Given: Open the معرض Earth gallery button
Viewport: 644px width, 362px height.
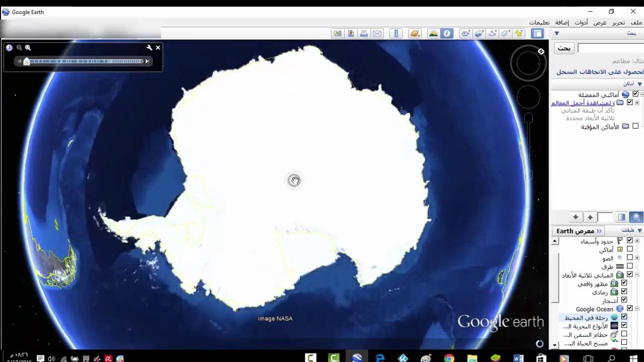Looking at the screenshot, I should [579, 231].
